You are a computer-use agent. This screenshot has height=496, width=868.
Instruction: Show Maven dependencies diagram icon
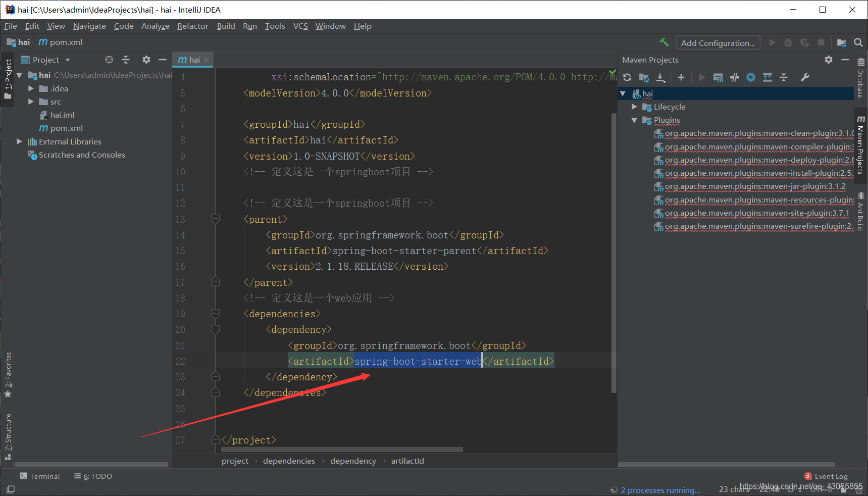coord(768,77)
